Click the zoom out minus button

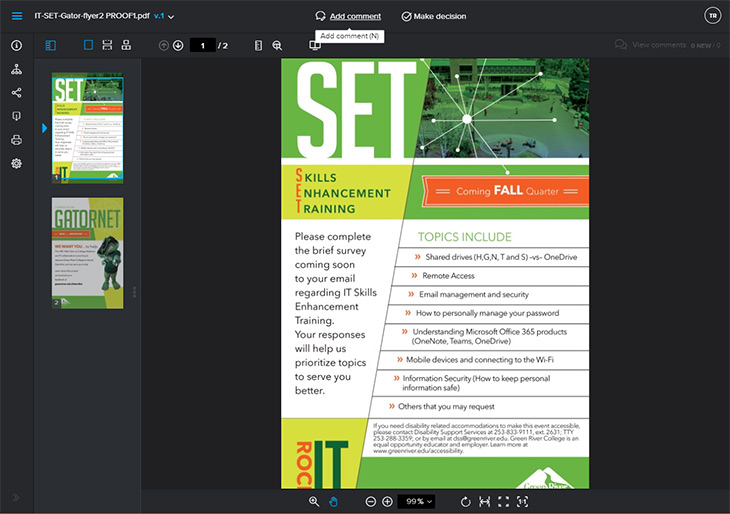(371, 501)
